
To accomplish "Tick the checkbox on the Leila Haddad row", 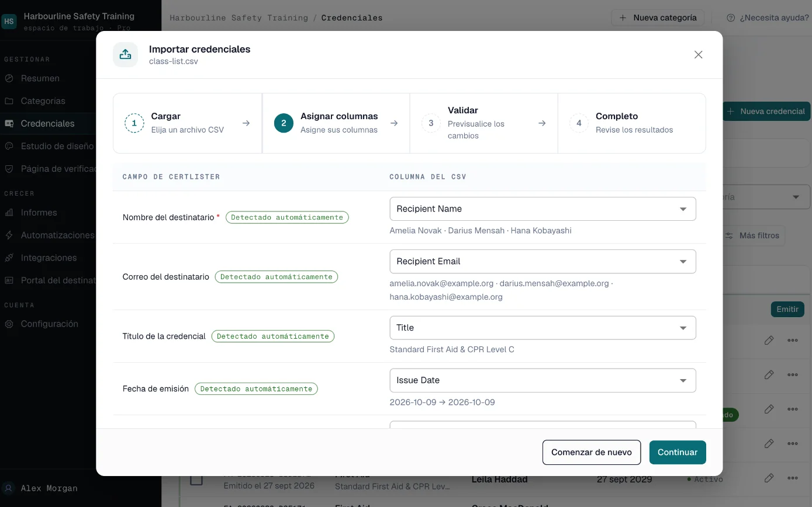I will point(196,480).
